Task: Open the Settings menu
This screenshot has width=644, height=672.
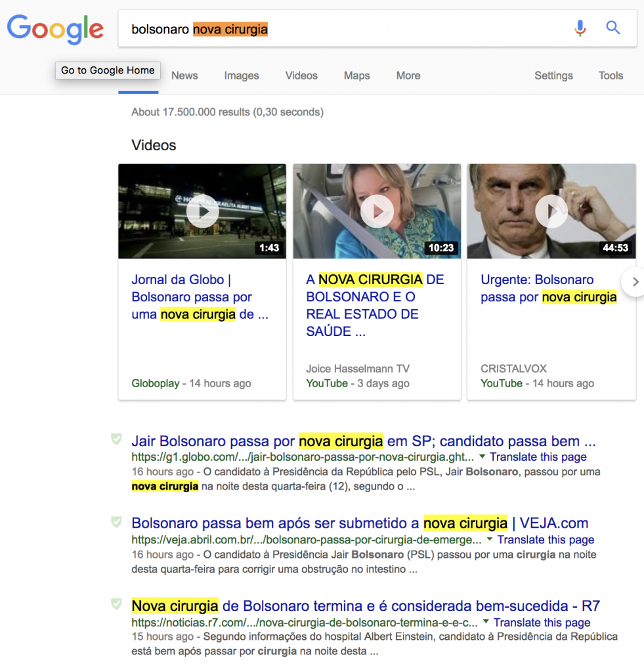Action: coord(553,75)
